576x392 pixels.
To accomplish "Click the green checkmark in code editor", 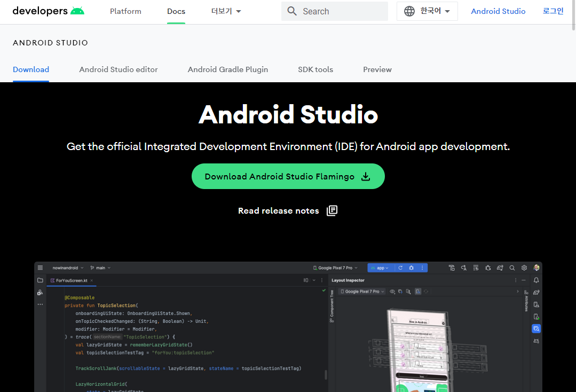I will click(x=323, y=290).
